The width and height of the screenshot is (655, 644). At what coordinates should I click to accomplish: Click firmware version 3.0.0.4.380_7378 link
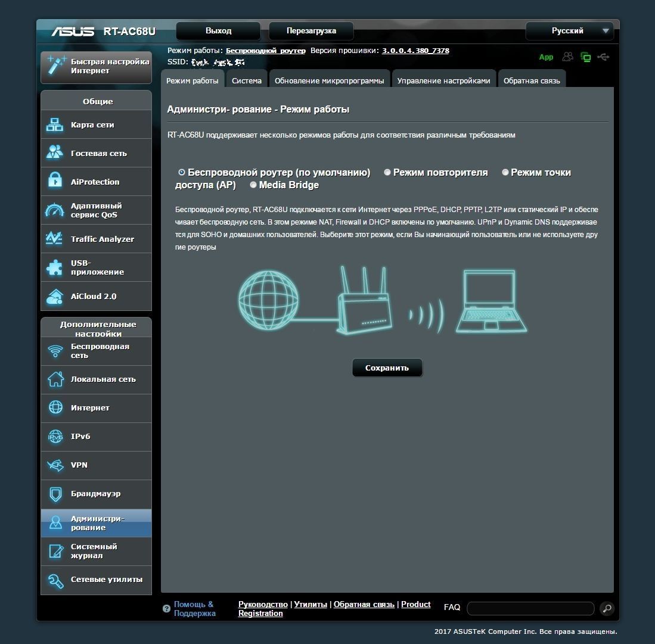tap(415, 51)
